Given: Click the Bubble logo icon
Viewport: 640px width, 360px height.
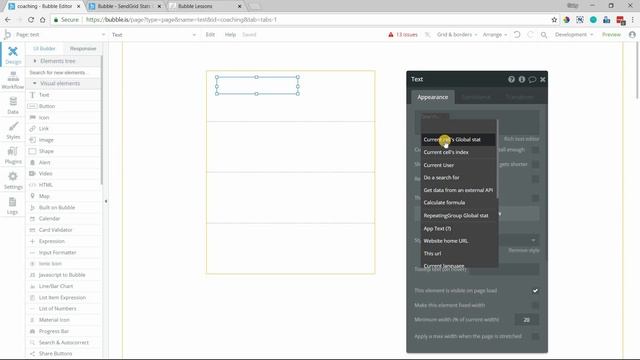Looking at the screenshot, I should point(7,35).
